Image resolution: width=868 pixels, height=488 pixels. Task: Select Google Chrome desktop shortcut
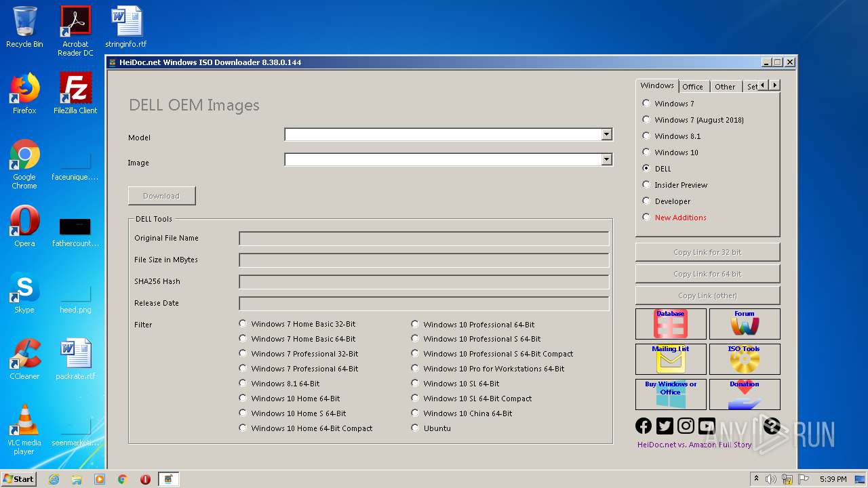coord(24,165)
